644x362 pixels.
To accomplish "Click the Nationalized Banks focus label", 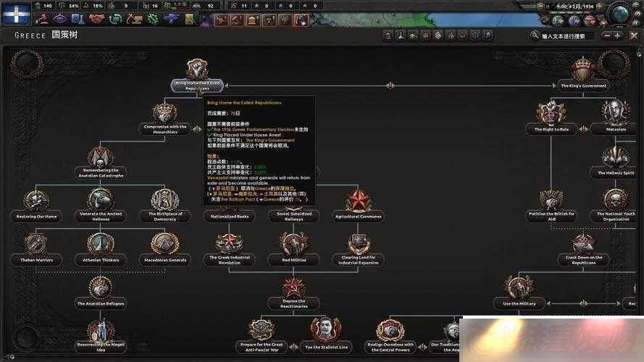I will click(230, 216).
